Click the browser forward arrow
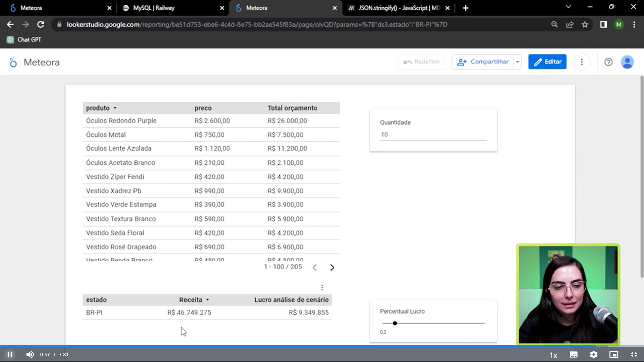 pyautogui.click(x=25, y=24)
